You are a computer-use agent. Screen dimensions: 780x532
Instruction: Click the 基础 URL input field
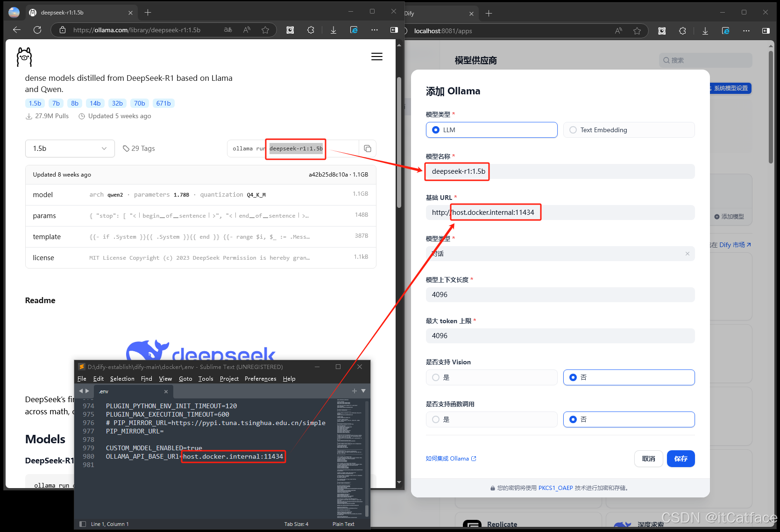560,213
